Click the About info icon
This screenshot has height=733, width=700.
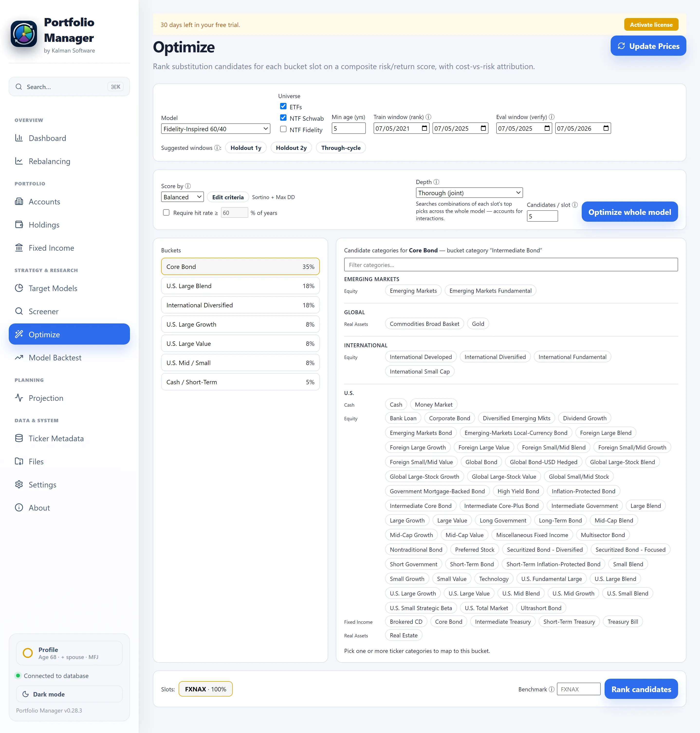click(19, 508)
